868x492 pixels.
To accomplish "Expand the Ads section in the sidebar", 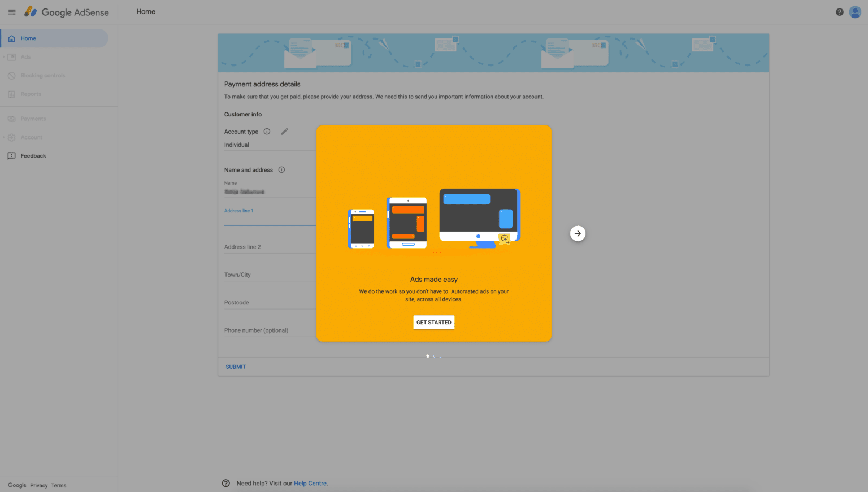I will pyautogui.click(x=26, y=56).
